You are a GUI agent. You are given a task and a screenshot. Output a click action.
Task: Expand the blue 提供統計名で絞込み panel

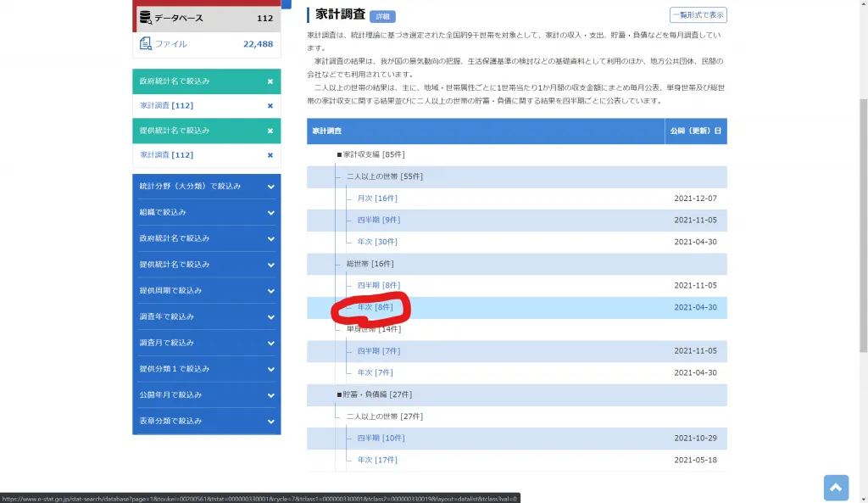[207, 265]
